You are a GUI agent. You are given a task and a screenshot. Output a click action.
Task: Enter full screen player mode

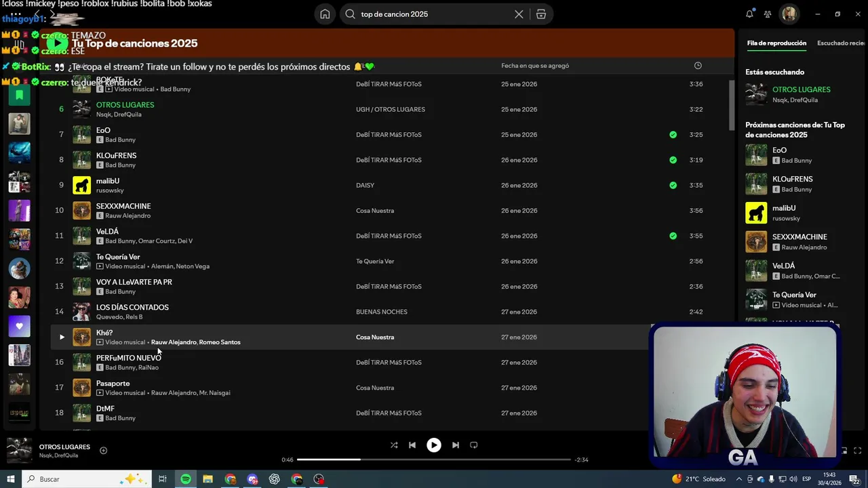(857, 451)
